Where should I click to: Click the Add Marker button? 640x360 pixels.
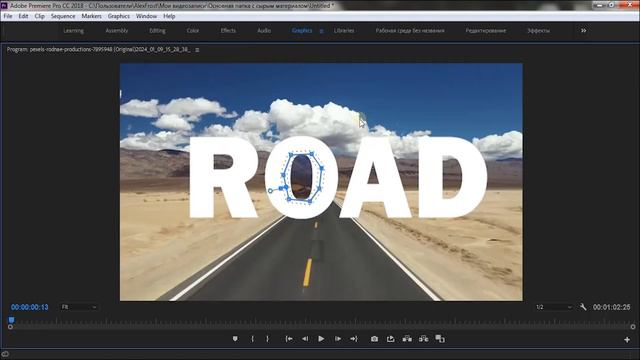tap(235, 339)
